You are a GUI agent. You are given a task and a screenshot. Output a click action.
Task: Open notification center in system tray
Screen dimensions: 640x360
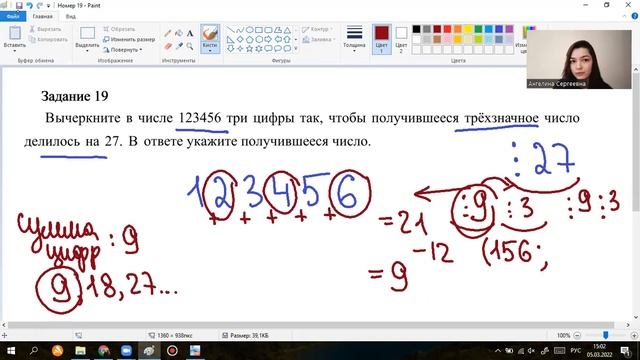(x=625, y=351)
